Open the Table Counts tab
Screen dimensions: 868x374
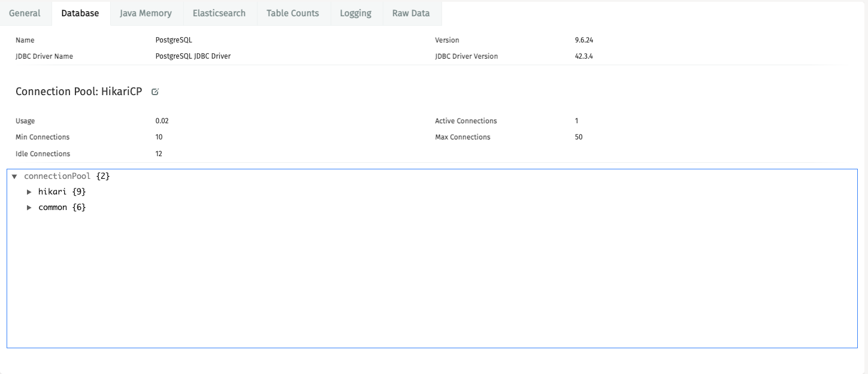[x=293, y=13]
